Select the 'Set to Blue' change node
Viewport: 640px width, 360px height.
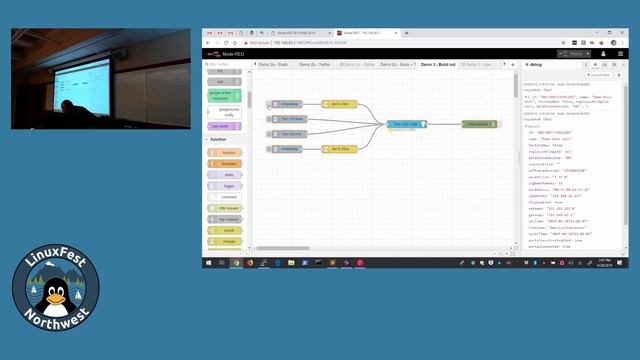(340, 149)
